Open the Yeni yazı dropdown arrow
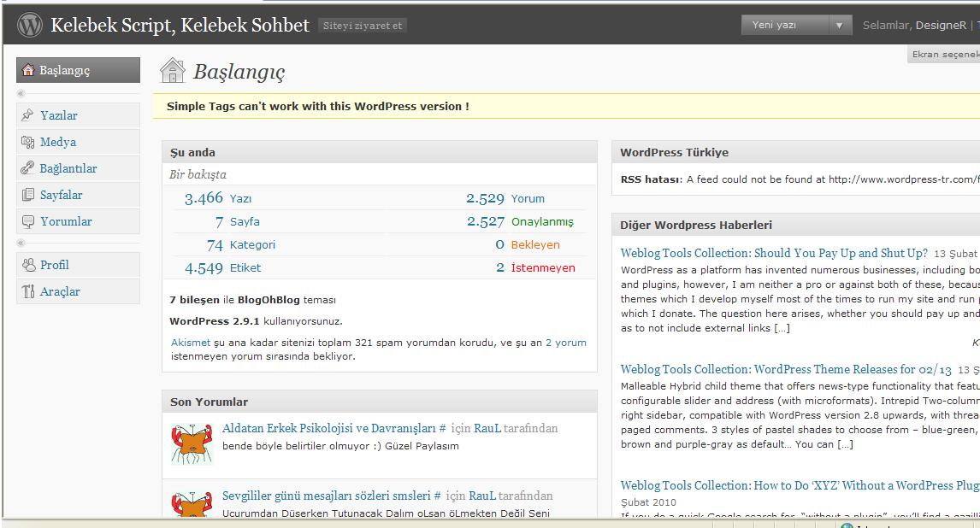Viewport: 980px width, 528px height. coord(840,26)
